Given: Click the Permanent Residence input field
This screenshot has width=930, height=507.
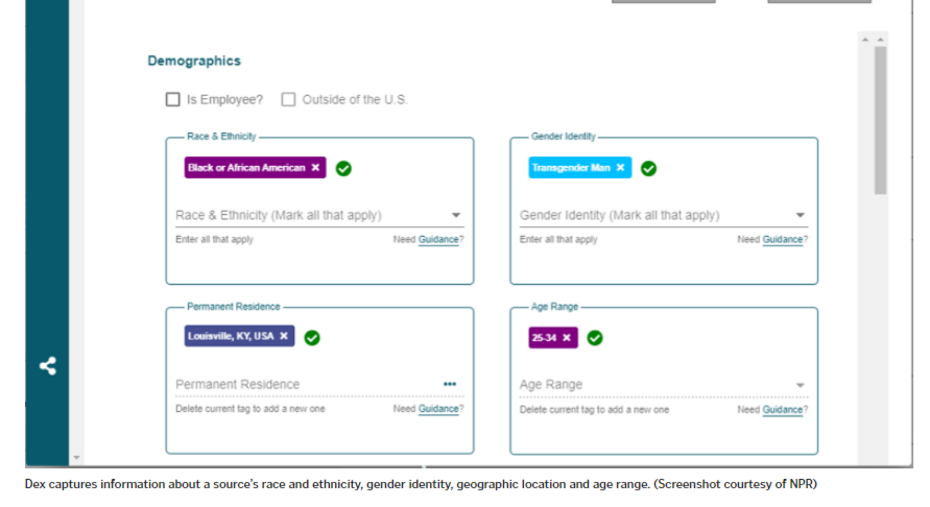Looking at the screenshot, I should (300, 385).
